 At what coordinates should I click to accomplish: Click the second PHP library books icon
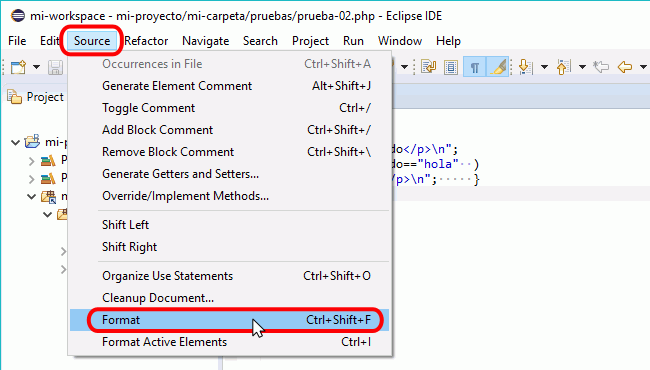48,179
